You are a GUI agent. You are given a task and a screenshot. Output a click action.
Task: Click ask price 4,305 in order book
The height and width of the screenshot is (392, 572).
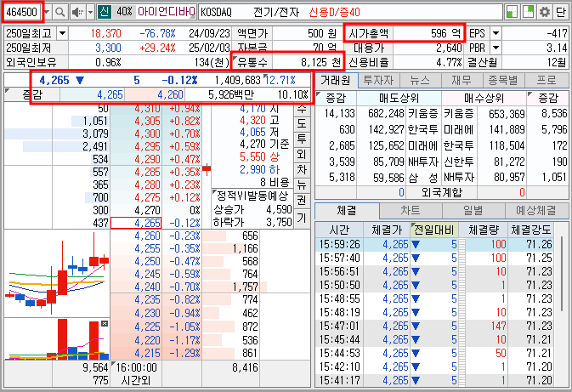point(147,122)
